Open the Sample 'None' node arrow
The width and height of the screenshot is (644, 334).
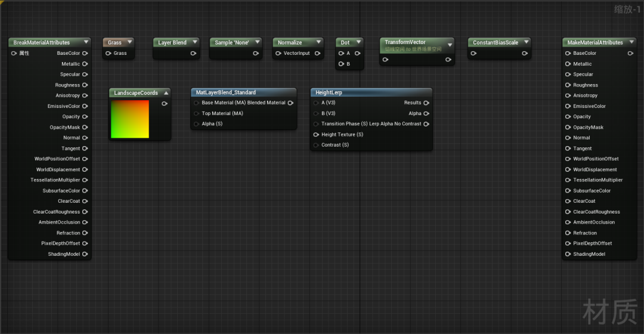tap(258, 42)
